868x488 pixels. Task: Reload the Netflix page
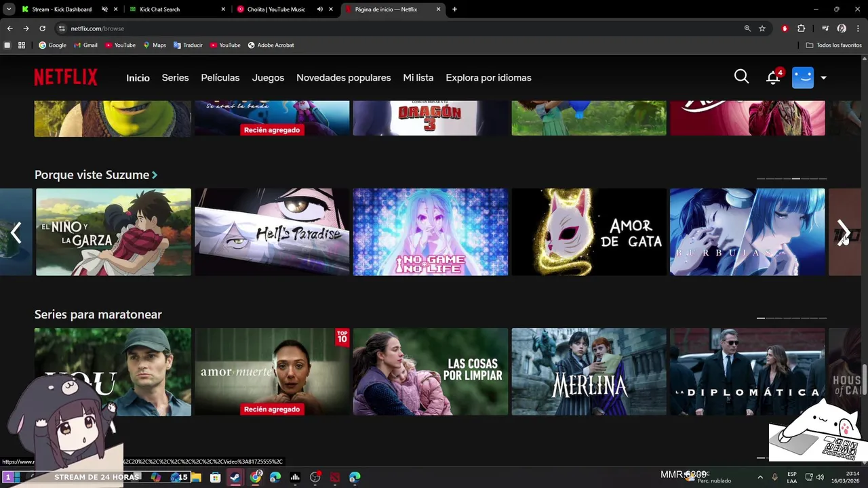42,28
